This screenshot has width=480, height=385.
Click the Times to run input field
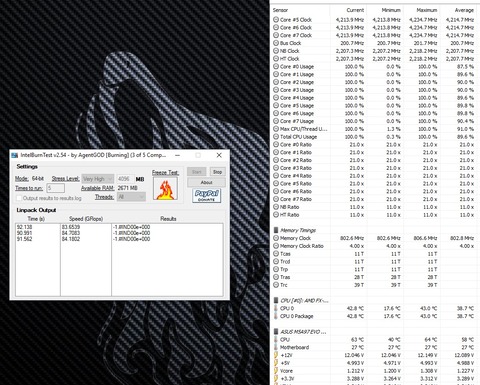[55, 188]
